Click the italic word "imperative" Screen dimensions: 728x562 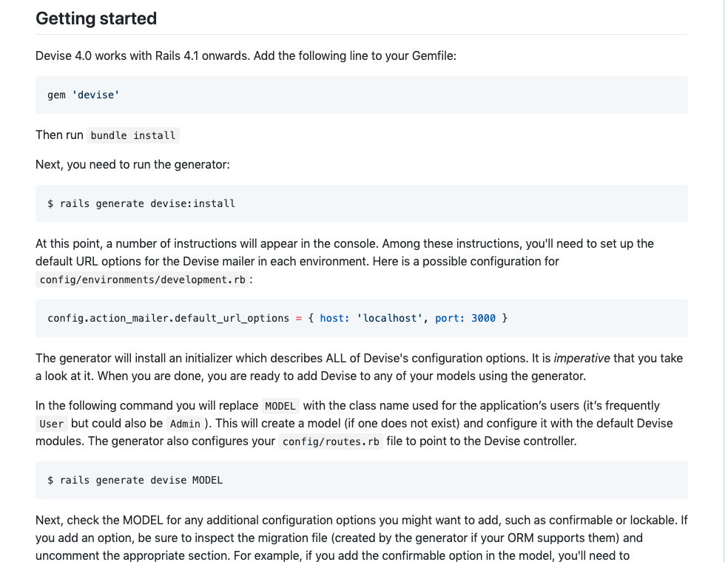coord(582,358)
